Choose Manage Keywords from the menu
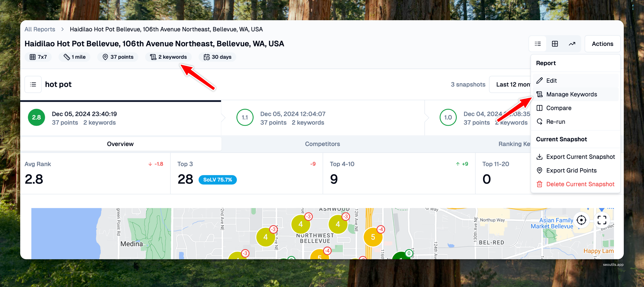Screen dimensions: 644x287 point(571,94)
